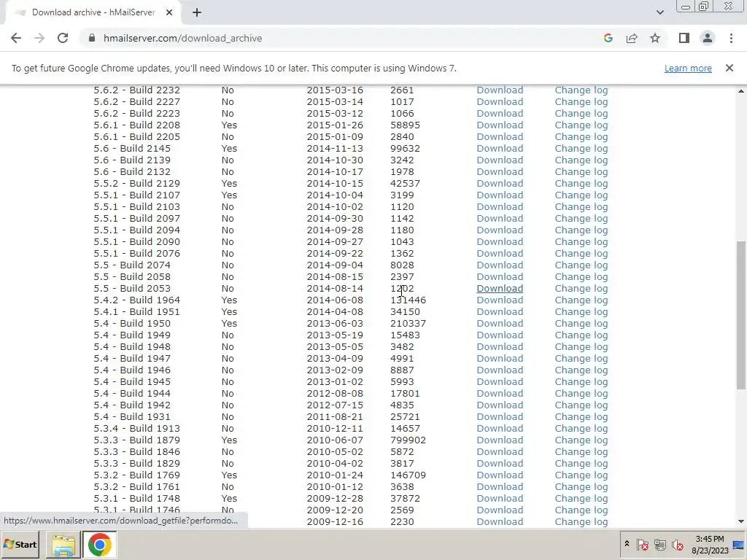
Task: Go back to the previous page
Action: click(16, 38)
